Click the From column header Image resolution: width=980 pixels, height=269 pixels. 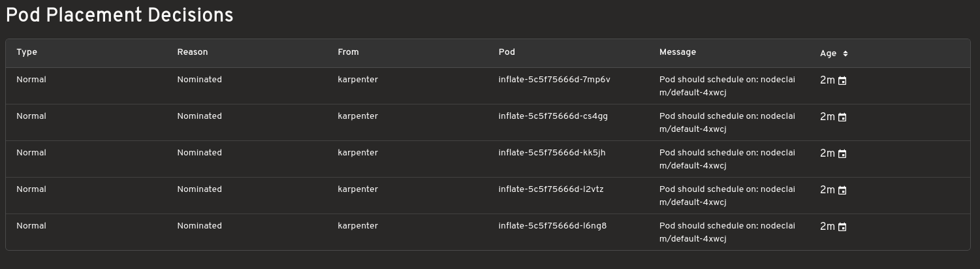(x=348, y=52)
